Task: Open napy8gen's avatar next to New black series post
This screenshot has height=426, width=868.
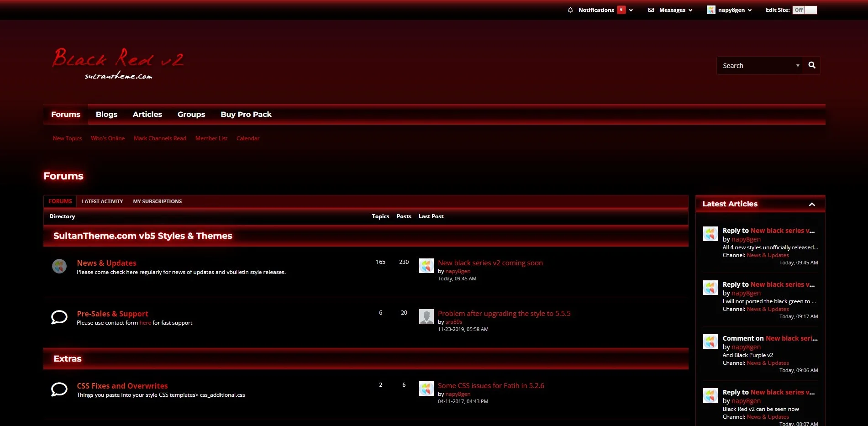Action: click(x=426, y=265)
